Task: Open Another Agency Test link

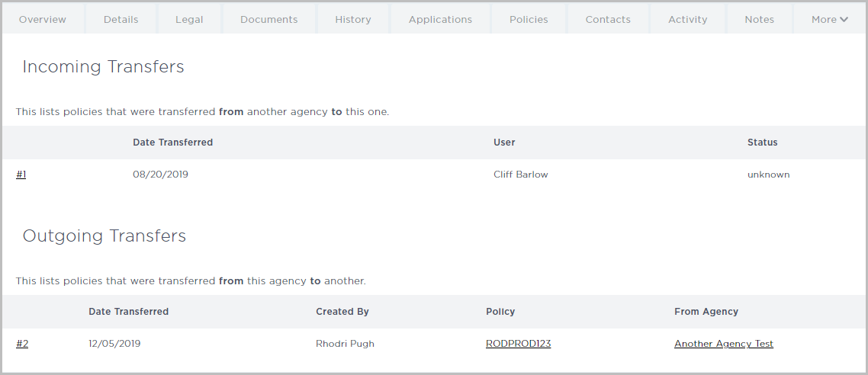Action: point(723,344)
